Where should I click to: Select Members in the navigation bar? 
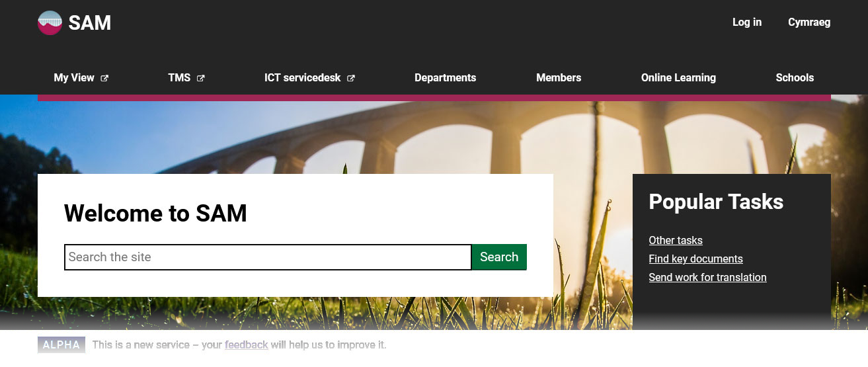coord(559,77)
